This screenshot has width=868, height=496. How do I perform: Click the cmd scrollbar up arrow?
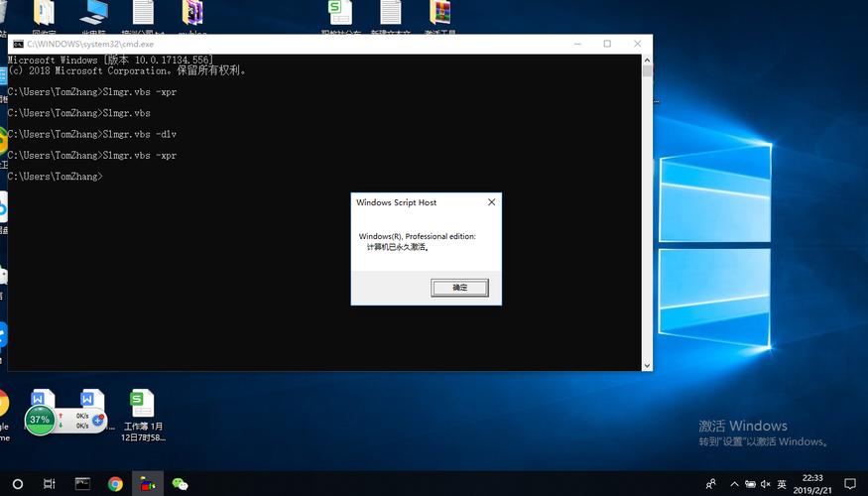[647, 60]
